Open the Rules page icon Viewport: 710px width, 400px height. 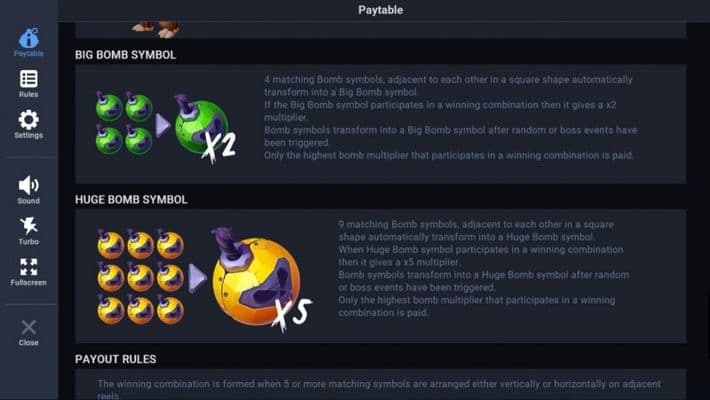(x=29, y=83)
